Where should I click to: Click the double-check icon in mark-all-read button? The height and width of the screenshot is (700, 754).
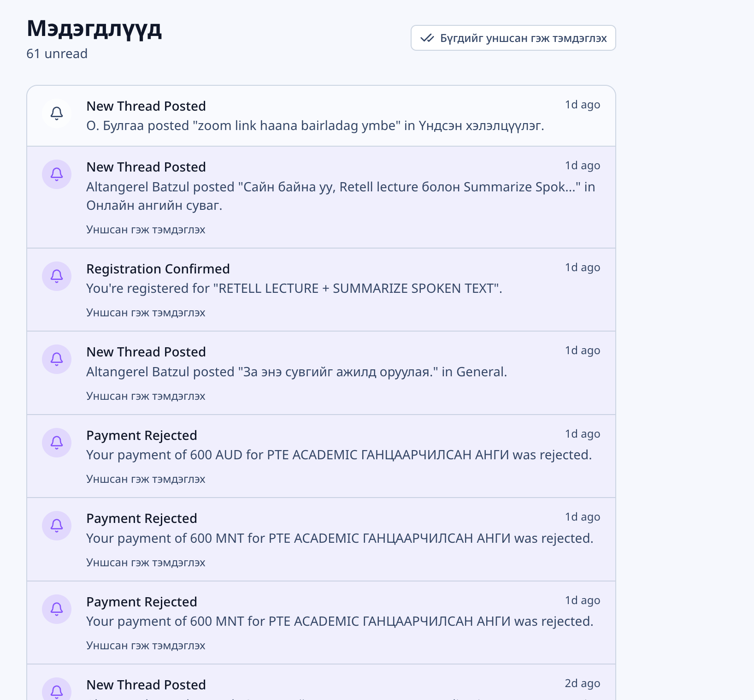click(427, 38)
